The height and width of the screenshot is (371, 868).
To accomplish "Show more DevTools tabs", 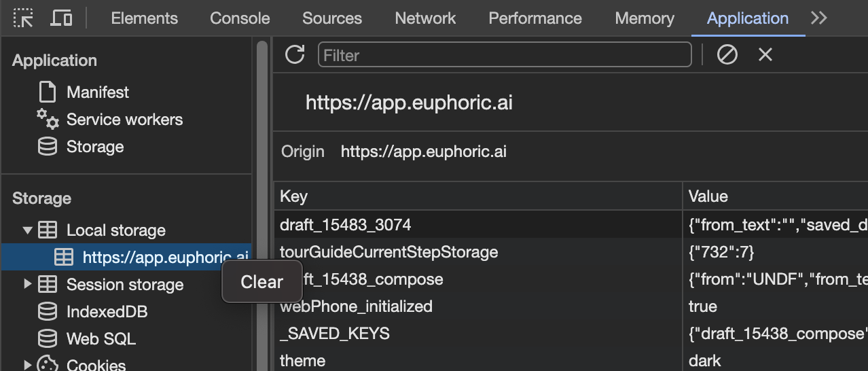I will coord(819,18).
